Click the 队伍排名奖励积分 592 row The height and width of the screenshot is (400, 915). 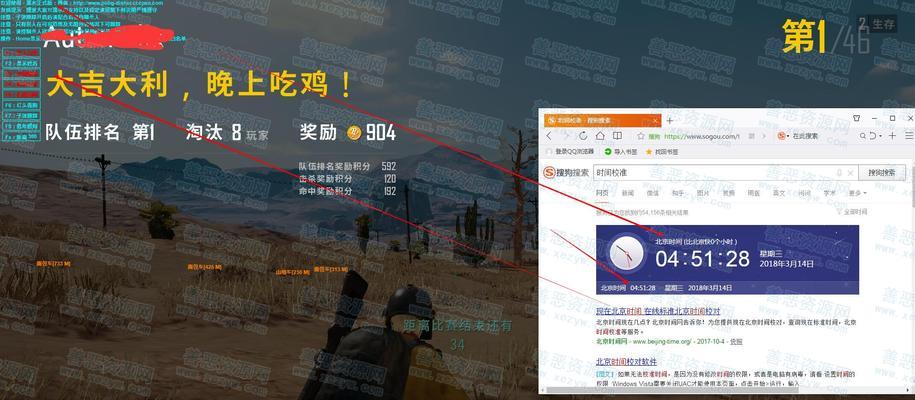pos(347,166)
